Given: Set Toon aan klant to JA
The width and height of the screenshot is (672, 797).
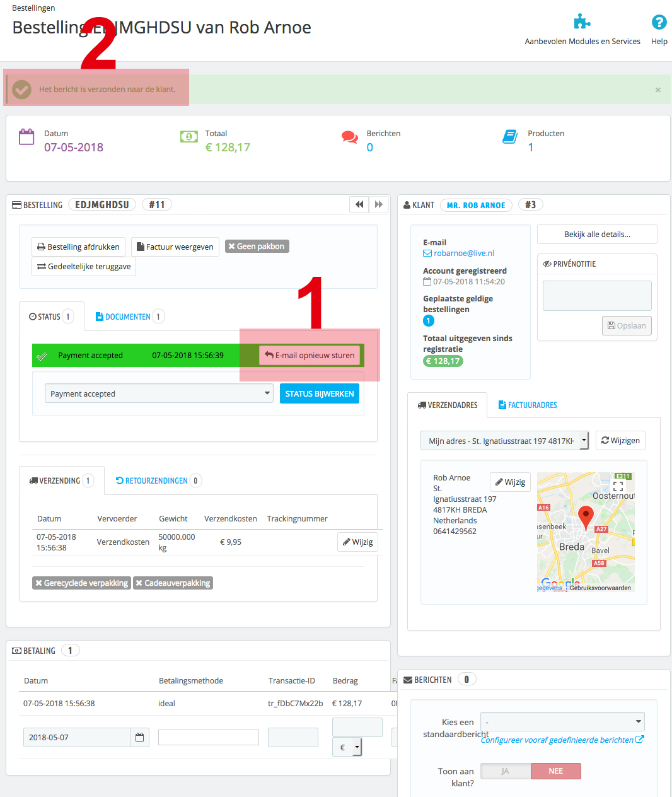Looking at the screenshot, I should coord(506,771).
